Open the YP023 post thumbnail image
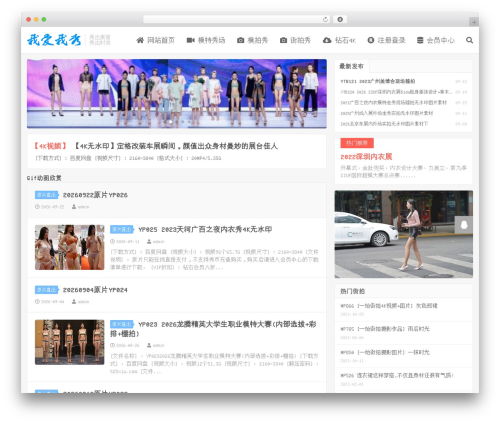 click(x=70, y=342)
